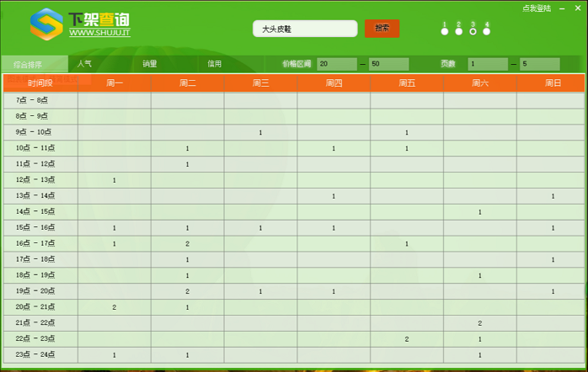Select the 14点 - 15点 time row label

[x=35, y=211]
